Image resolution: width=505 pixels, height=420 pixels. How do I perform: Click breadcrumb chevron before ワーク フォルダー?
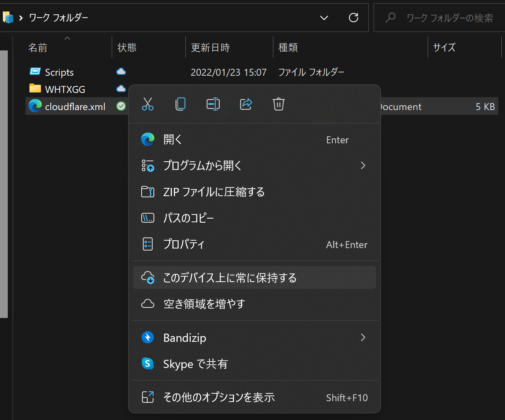[21, 18]
